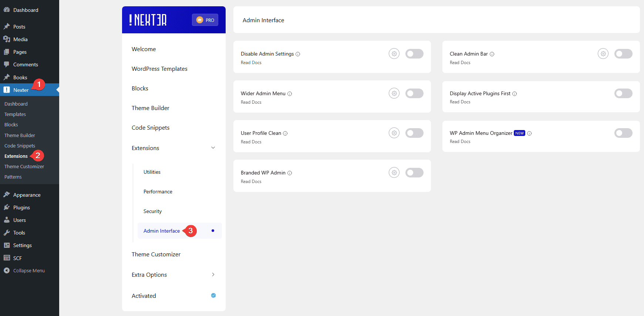Click info icon beside WP Admin Menu Organizer

pyautogui.click(x=529, y=133)
